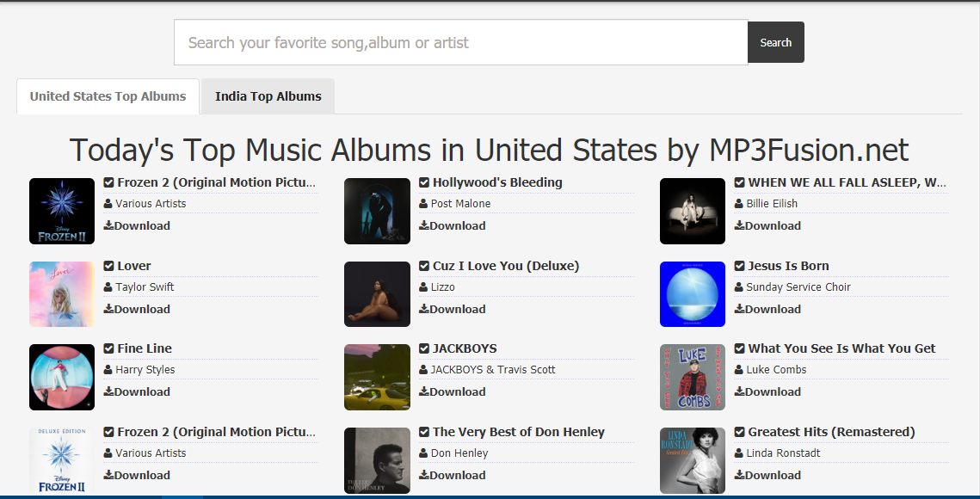Click the artist icon beside Billie Eilish
This screenshot has height=499, width=980.
739,204
